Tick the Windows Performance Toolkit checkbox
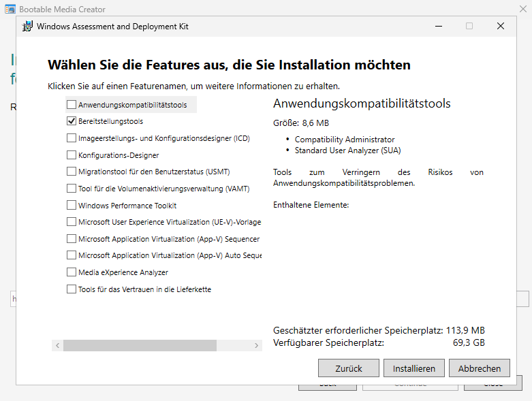Screen dimensions: 532x401 pos(72,205)
